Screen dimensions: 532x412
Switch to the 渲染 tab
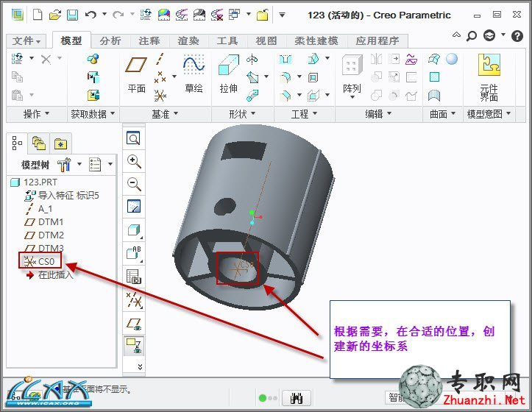coord(188,41)
